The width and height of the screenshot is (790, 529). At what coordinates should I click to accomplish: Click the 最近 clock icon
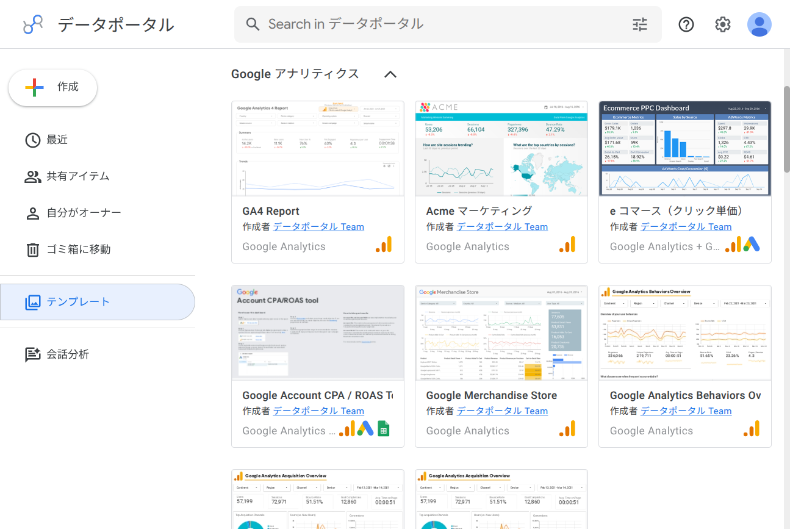point(33,140)
